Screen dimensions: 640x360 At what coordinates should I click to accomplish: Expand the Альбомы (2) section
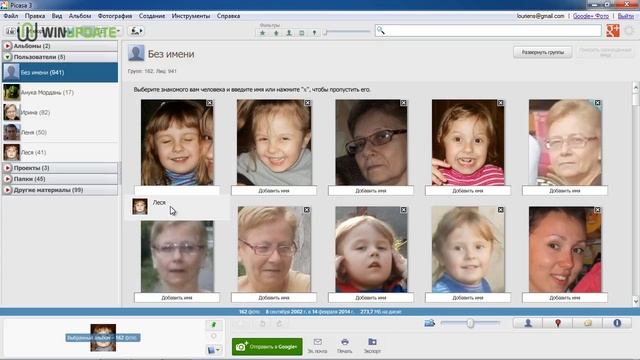(7, 46)
